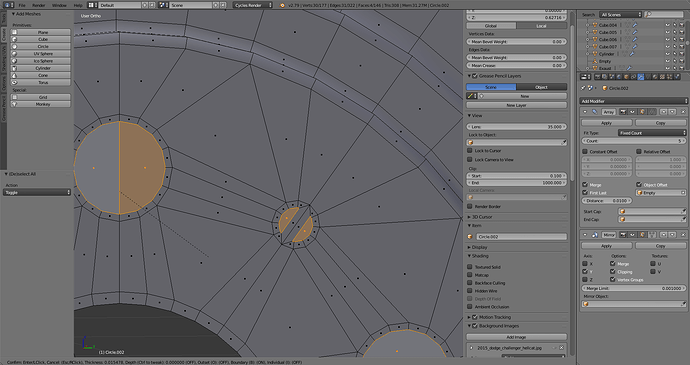The height and width of the screenshot is (365, 690).
Task: Enable Mirror X axis checkbox
Action: [x=585, y=264]
